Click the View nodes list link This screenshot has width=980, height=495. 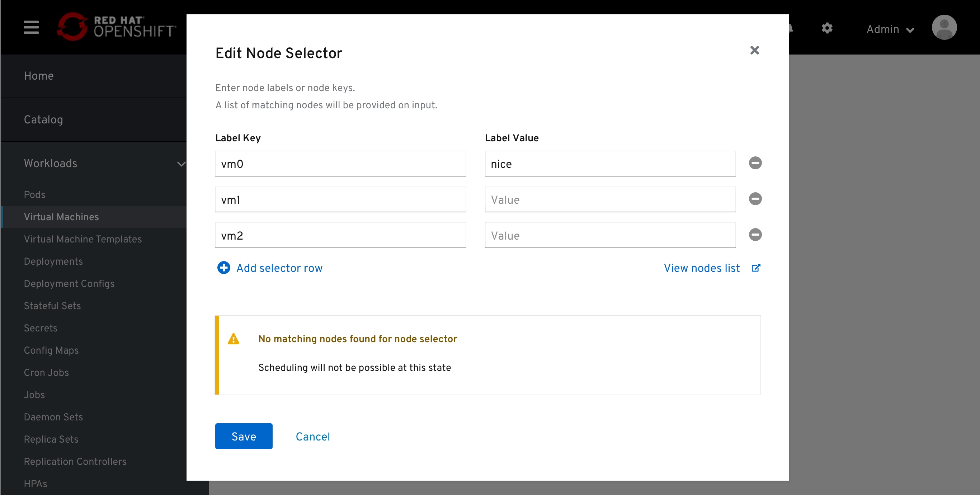coord(702,268)
